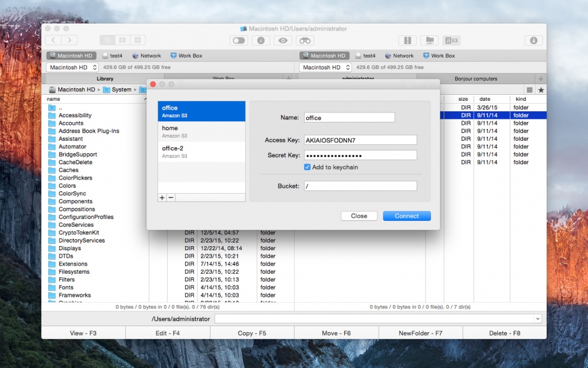The width and height of the screenshot is (588, 368).
Task: Click the archive/compress toolbar icon
Action: [407, 40]
